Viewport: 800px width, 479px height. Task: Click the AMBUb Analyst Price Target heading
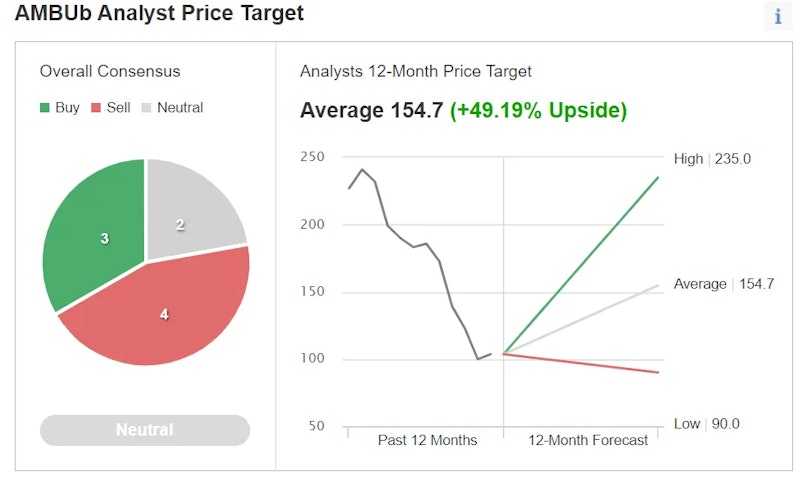159,14
